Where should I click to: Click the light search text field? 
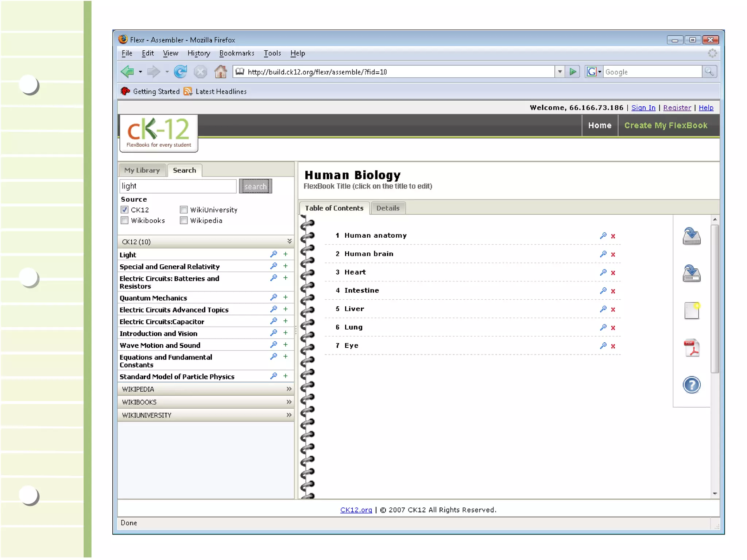(x=178, y=186)
